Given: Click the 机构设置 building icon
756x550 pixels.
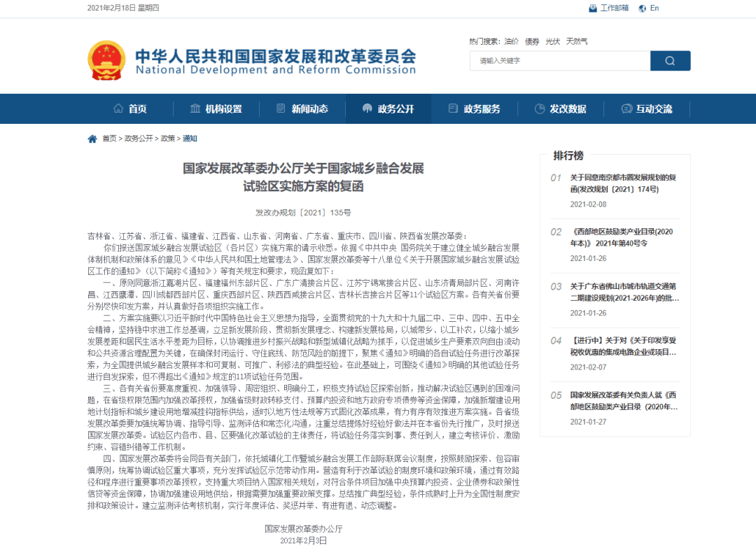Looking at the screenshot, I should pos(195,108).
